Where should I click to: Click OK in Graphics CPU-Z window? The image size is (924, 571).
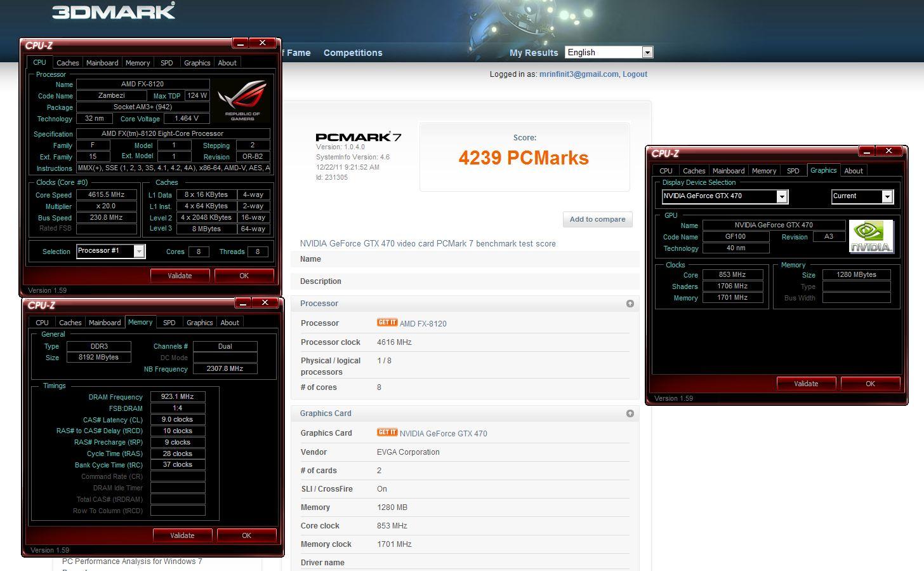pyautogui.click(x=870, y=384)
